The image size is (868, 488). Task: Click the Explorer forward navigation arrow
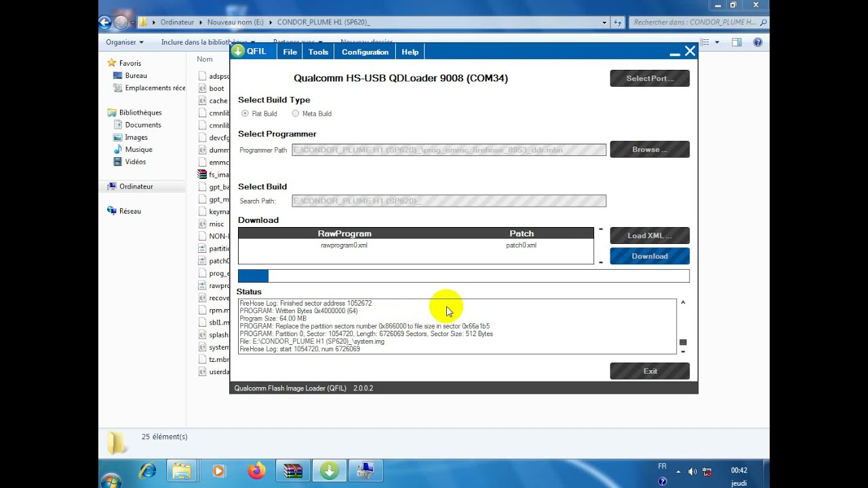121,22
